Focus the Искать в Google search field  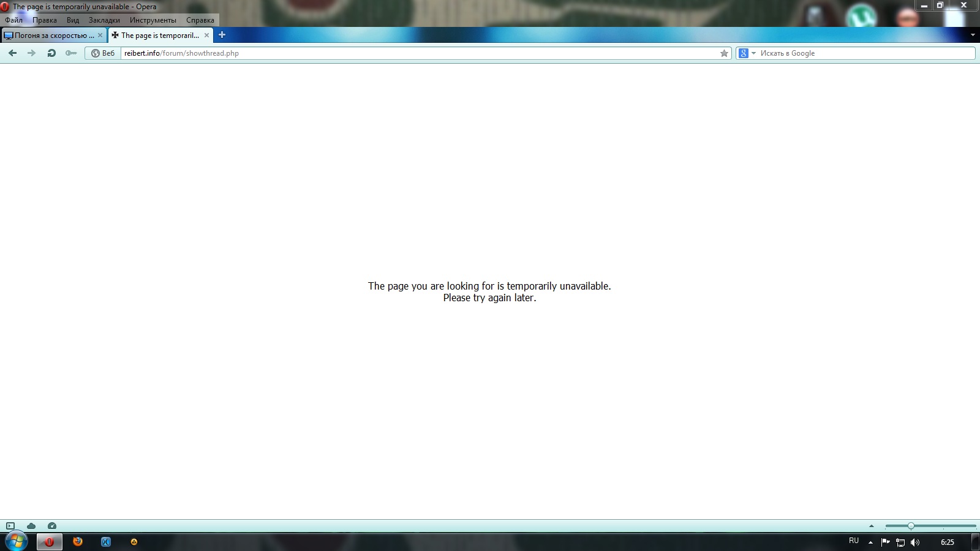click(866, 53)
